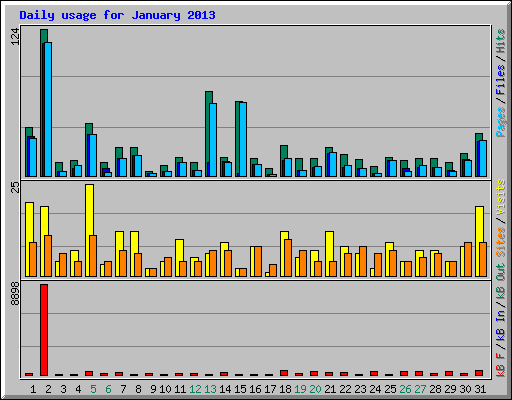Click the blue 'kB In' legend label

(501, 325)
